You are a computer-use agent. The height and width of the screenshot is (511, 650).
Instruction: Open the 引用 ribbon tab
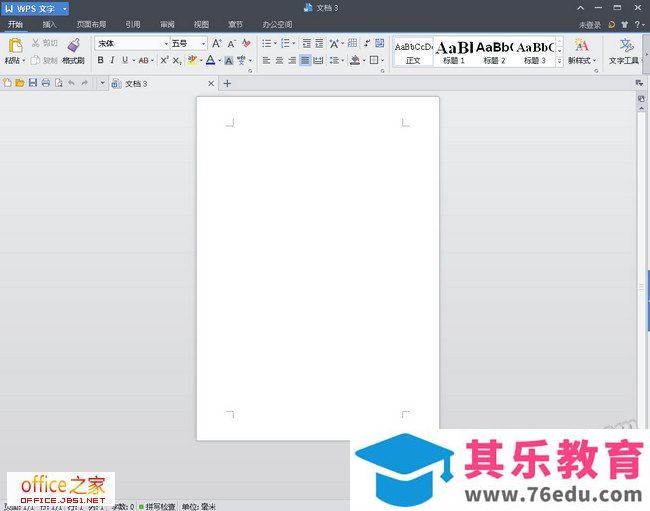point(133,24)
